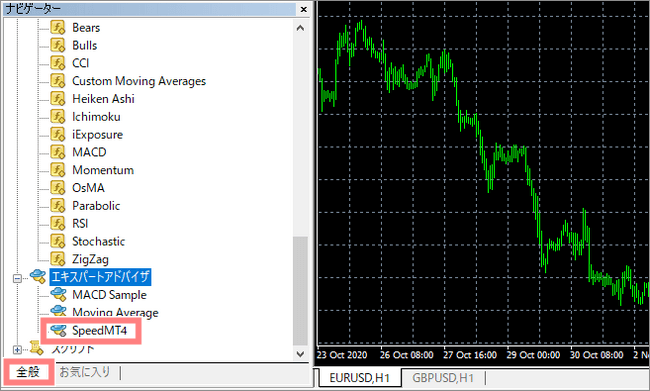The height and width of the screenshot is (391, 650).
Task: Click the Scripts folder icon
Action: click(36, 349)
